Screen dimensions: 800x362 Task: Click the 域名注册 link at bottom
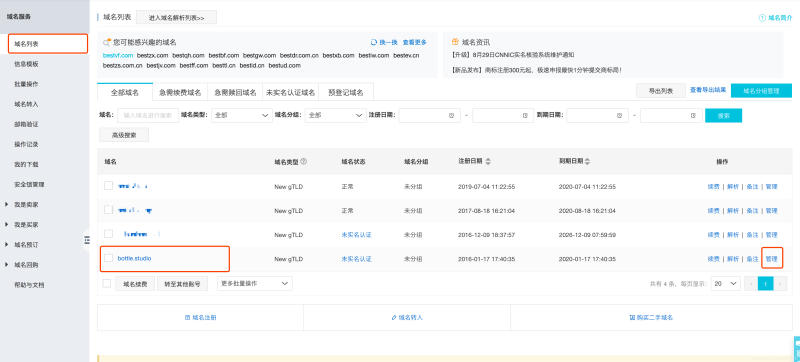200,317
